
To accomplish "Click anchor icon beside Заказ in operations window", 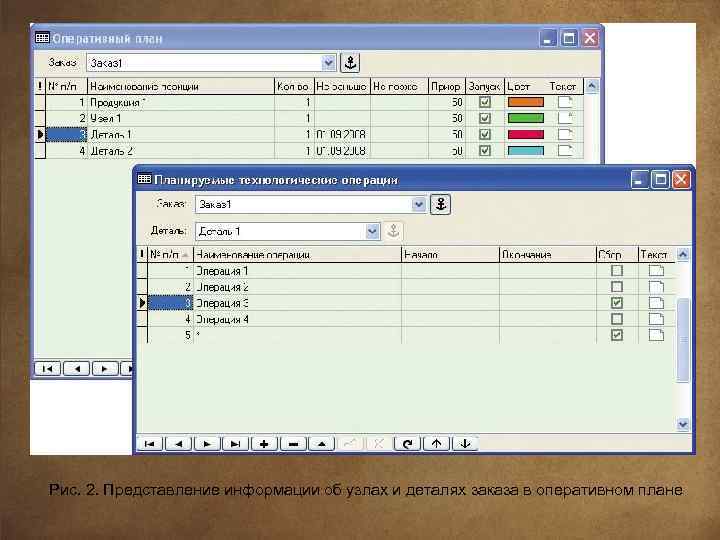I will (440, 204).
